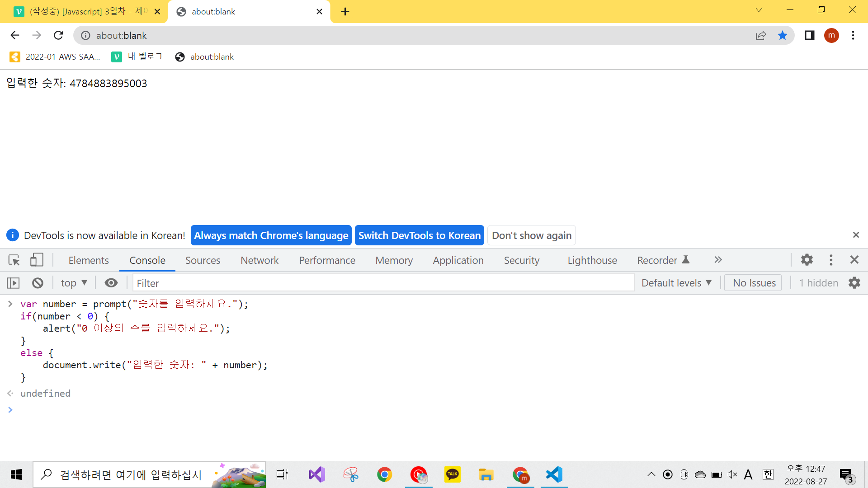Open the Sources tab
Image resolution: width=868 pixels, height=488 pixels.
[x=203, y=261]
